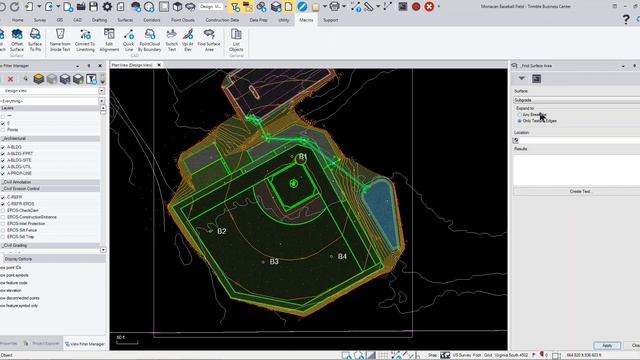
Task: Click in the Location input field
Action: coord(580,140)
